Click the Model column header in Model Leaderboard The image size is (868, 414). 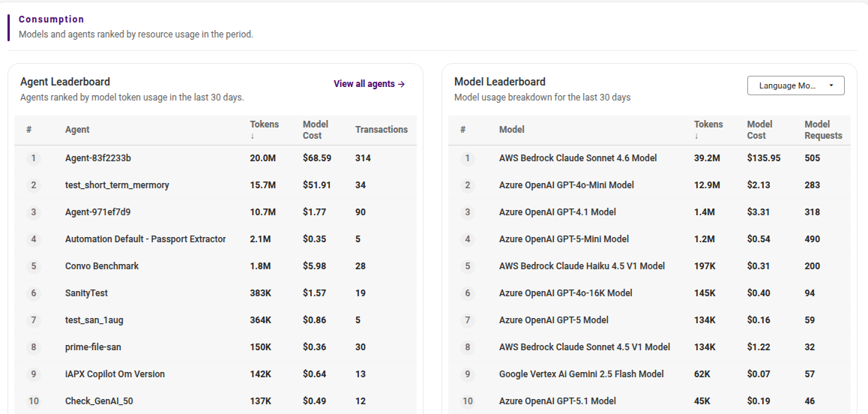click(x=511, y=129)
